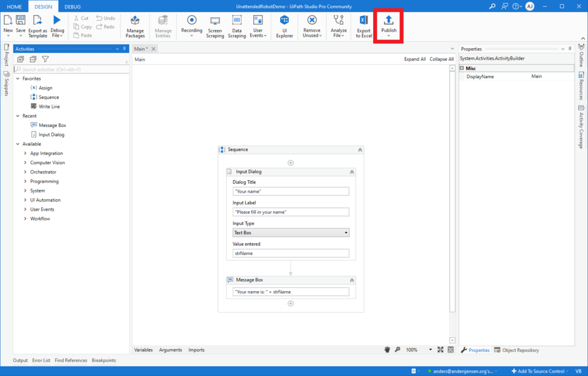Switch to the HOME tab
588x376 pixels.
[14, 7]
